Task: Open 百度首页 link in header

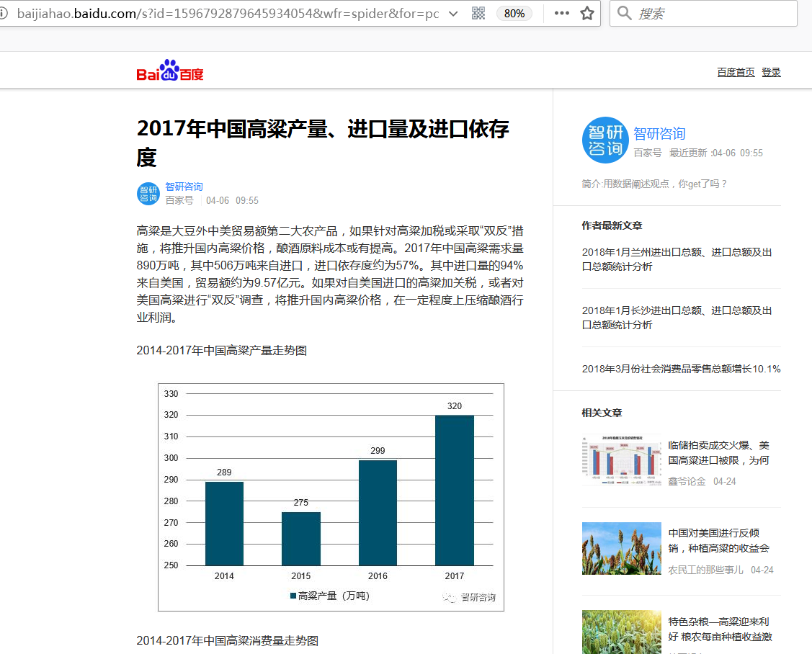Action: (736, 72)
